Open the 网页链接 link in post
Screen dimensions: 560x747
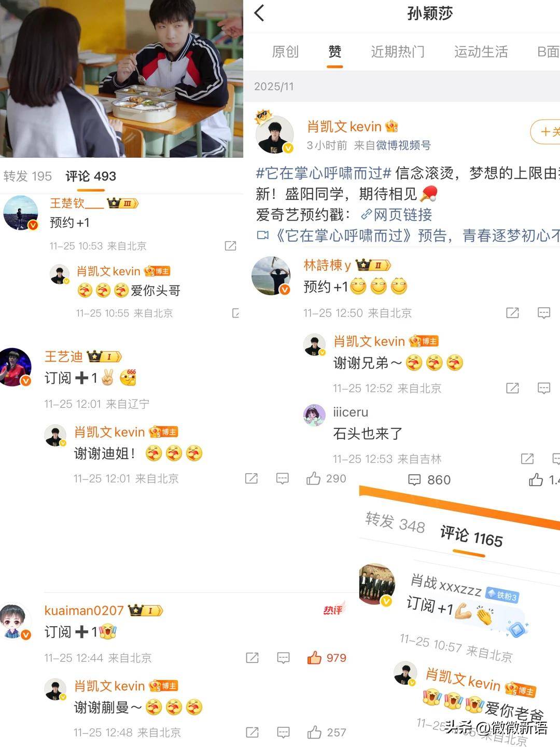(x=397, y=215)
